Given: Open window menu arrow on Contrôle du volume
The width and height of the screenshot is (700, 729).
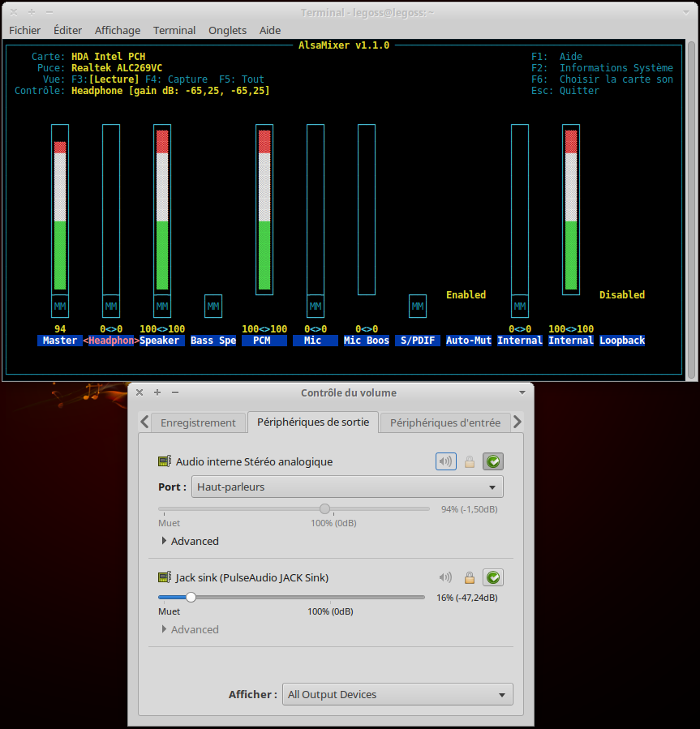Looking at the screenshot, I should coord(522,392).
